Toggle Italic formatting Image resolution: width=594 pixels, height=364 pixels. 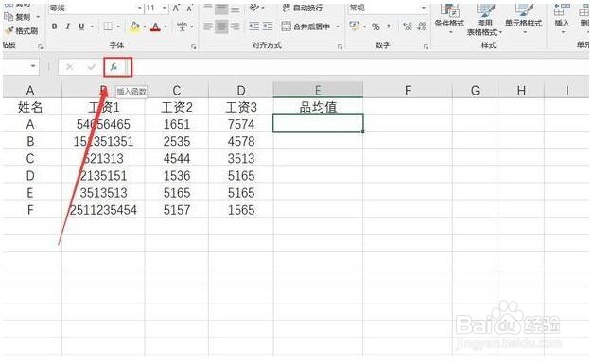pos(68,26)
